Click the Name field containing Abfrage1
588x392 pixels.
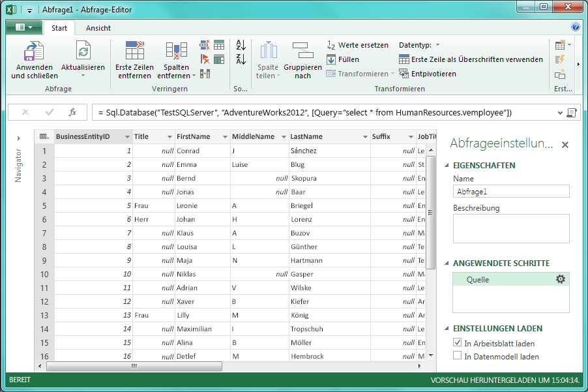point(510,191)
